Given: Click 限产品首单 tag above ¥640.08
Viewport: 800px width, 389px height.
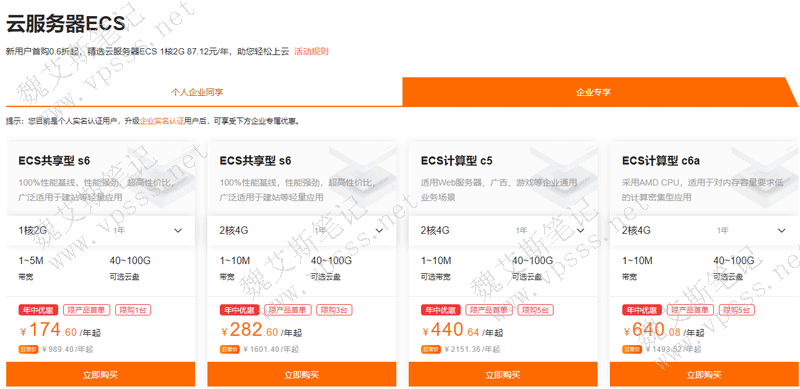Looking at the screenshot, I should tap(690, 310).
